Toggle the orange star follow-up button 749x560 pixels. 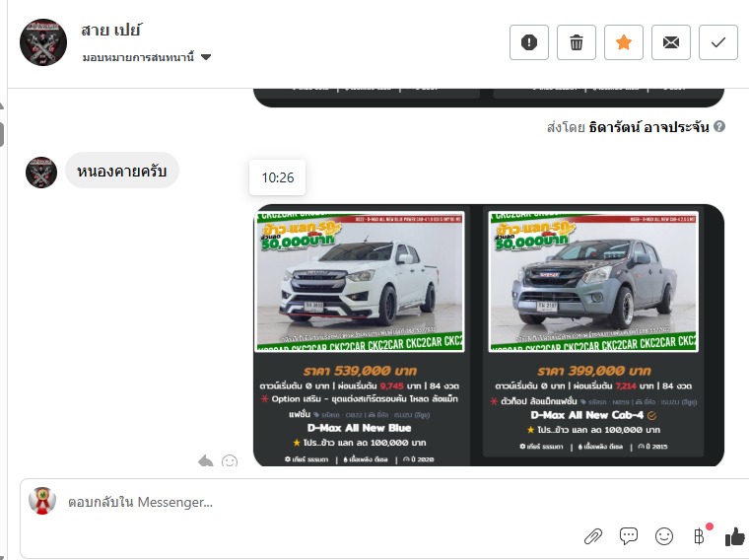(624, 42)
